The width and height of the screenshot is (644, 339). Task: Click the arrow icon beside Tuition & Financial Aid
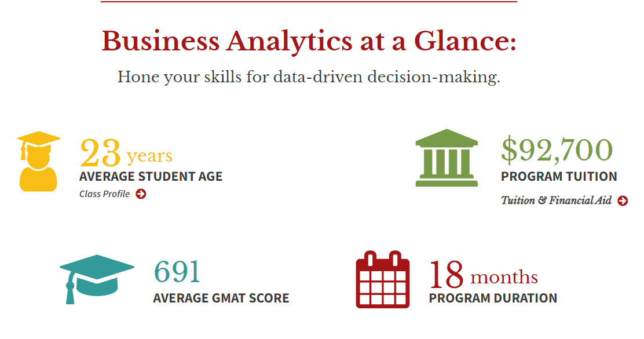pyautogui.click(x=623, y=201)
